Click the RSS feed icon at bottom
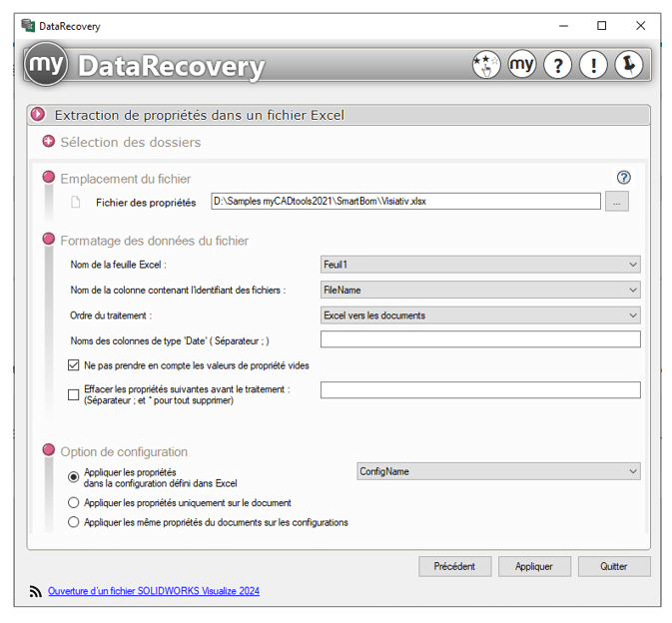Image resolution: width=672 pixels, height=623 pixels. pos(36,591)
